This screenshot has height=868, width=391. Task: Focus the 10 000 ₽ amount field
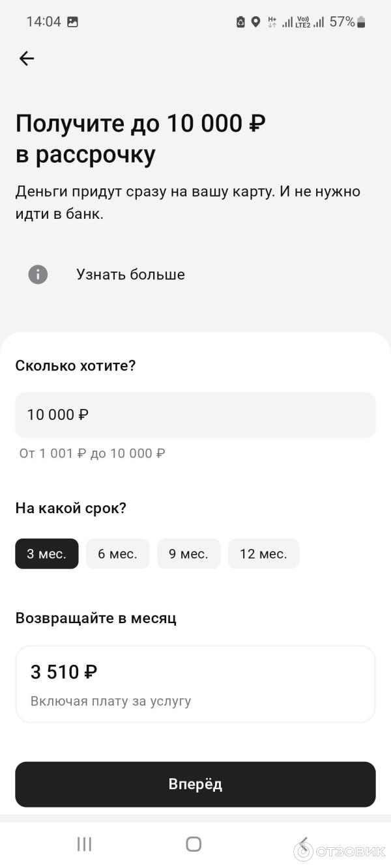[195, 415]
